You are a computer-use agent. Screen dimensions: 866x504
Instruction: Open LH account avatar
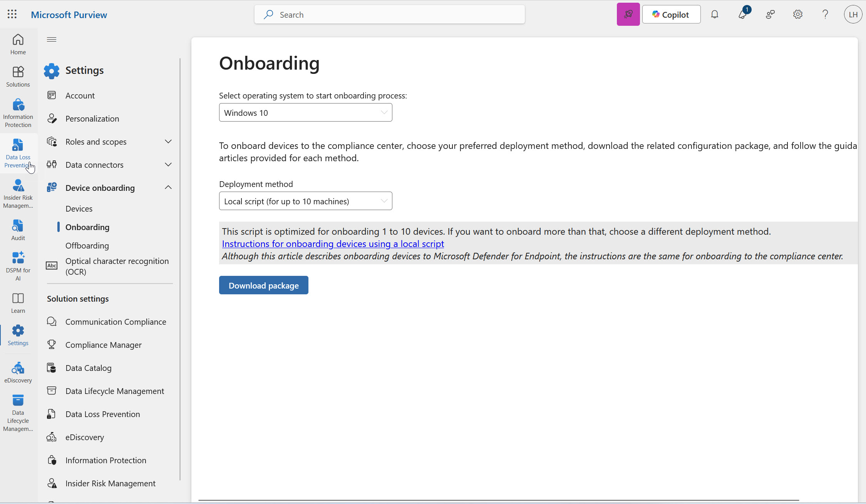(x=853, y=14)
